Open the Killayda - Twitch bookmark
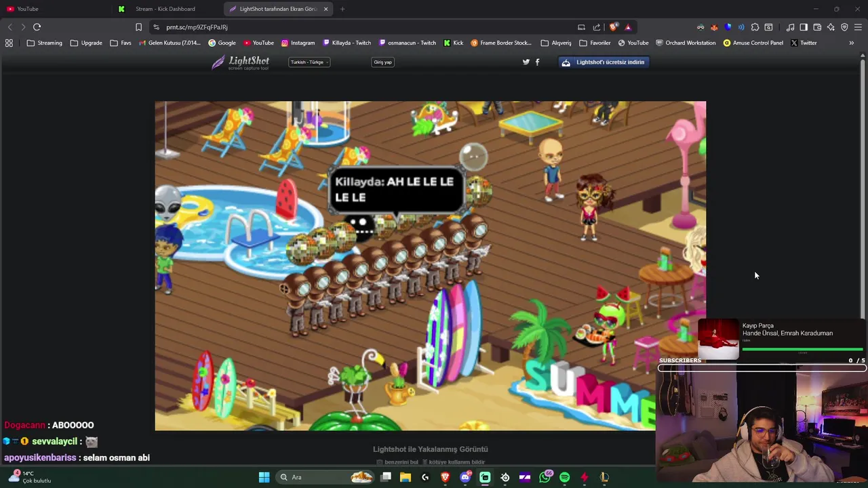 (347, 43)
